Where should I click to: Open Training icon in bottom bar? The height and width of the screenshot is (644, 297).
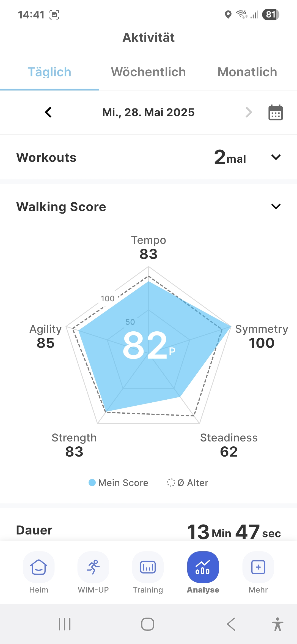point(148,567)
